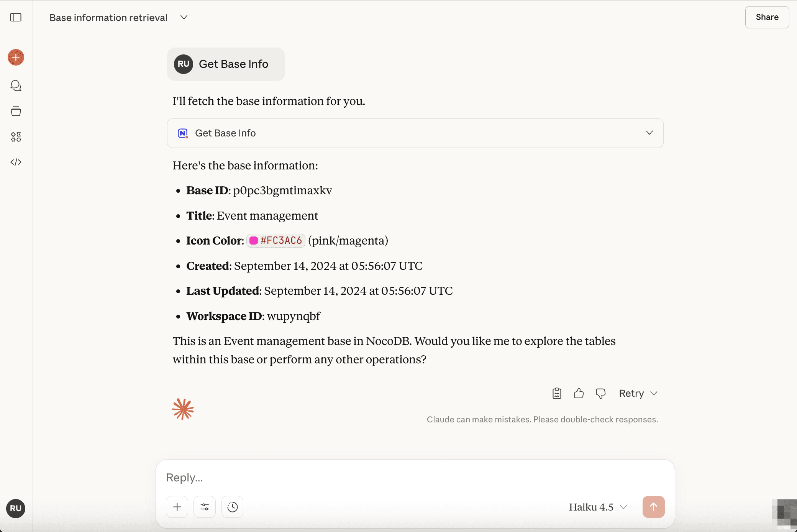The image size is (797, 532).
Task: Change model from Haiku 4.5
Action: pos(598,507)
